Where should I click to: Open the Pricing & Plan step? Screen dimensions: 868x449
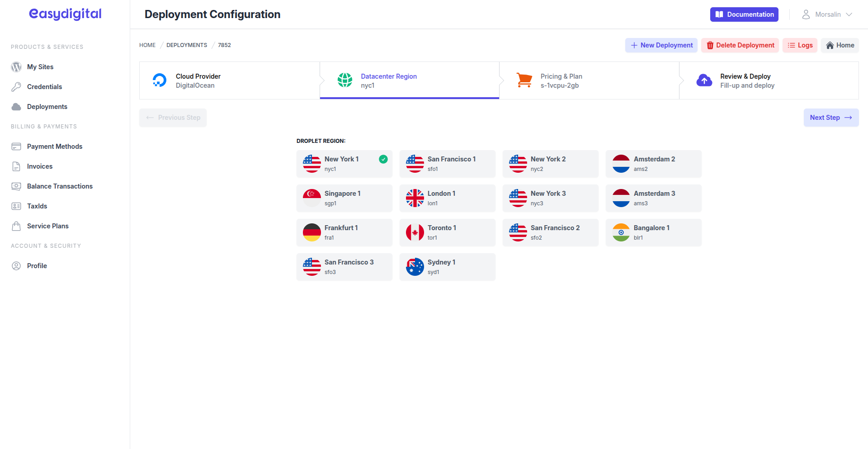pyautogui.click(x=589, y=80)
